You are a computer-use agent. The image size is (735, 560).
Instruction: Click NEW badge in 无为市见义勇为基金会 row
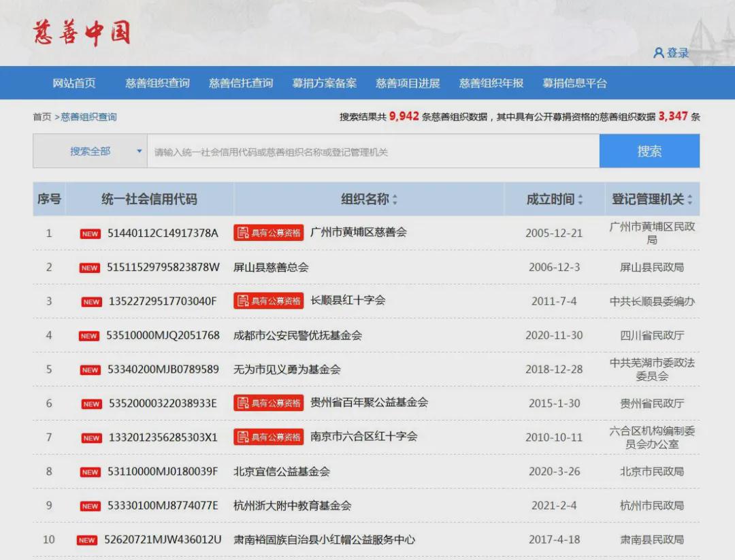pyautogui.click(x=90, y=370)
